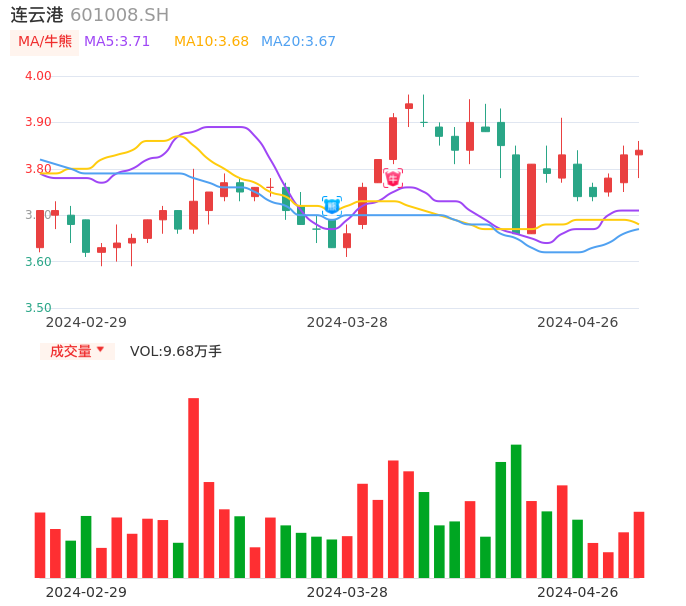Click the 2024-03-28 date under the volume chart
The width and height of the screenshot is (686, 606).
[347, 592]
